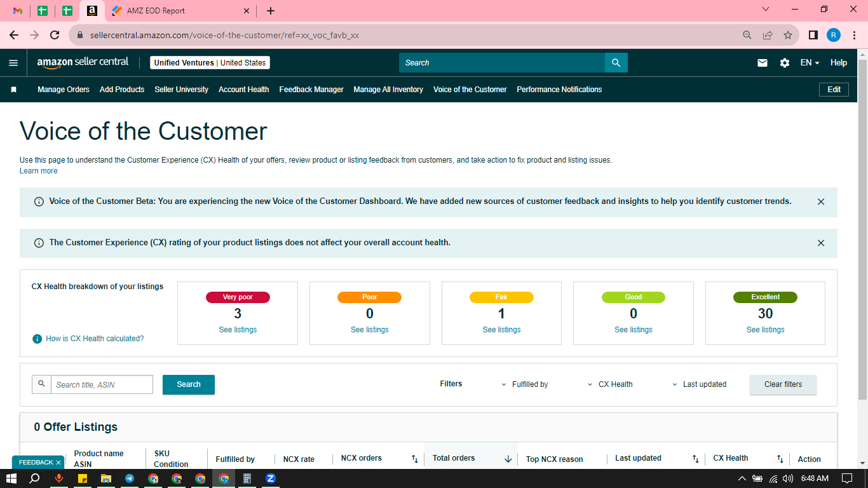Open File Explorer from the taskbar

(x=106, y=478)
